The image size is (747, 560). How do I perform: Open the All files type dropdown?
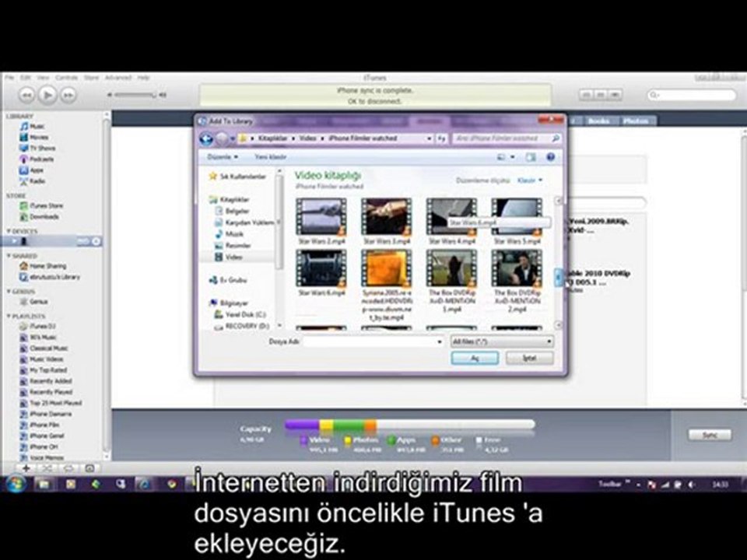click(x=502, y=341)
